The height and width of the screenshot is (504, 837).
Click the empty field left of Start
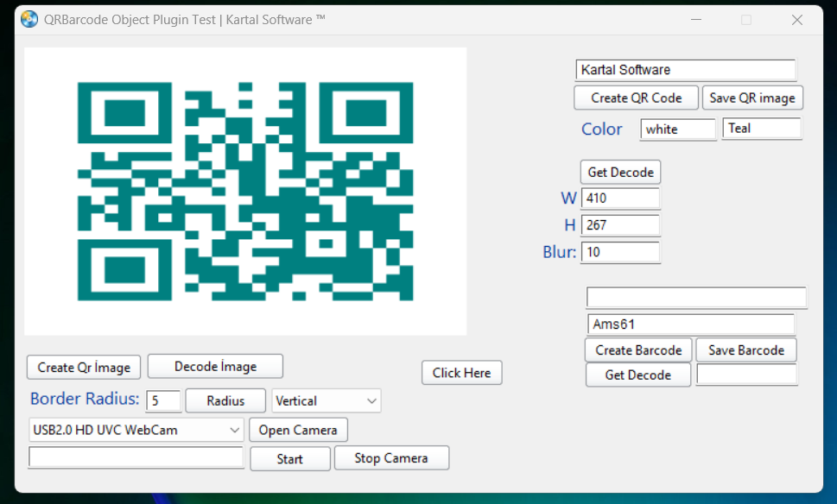[136, 457]
